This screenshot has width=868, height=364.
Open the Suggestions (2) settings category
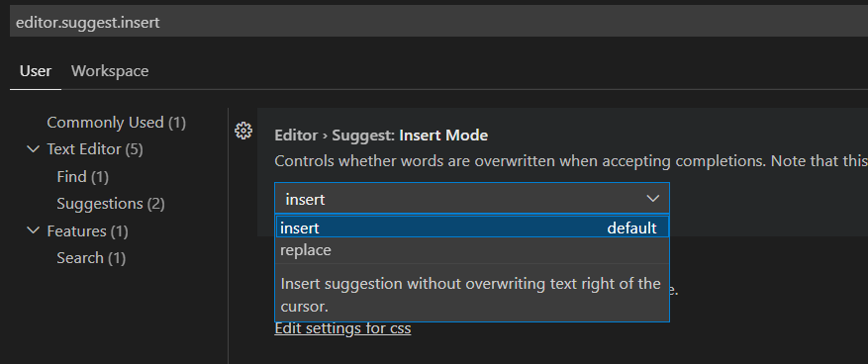pos(111,204)
